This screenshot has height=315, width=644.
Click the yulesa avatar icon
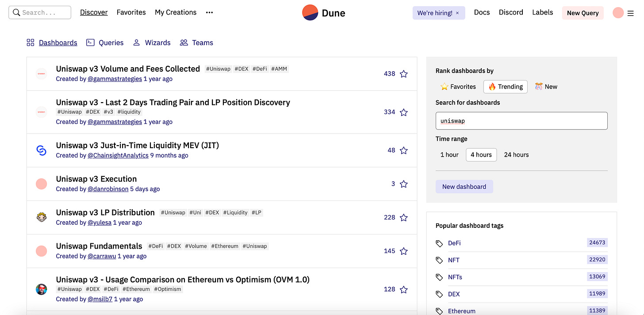pos(41,217)
